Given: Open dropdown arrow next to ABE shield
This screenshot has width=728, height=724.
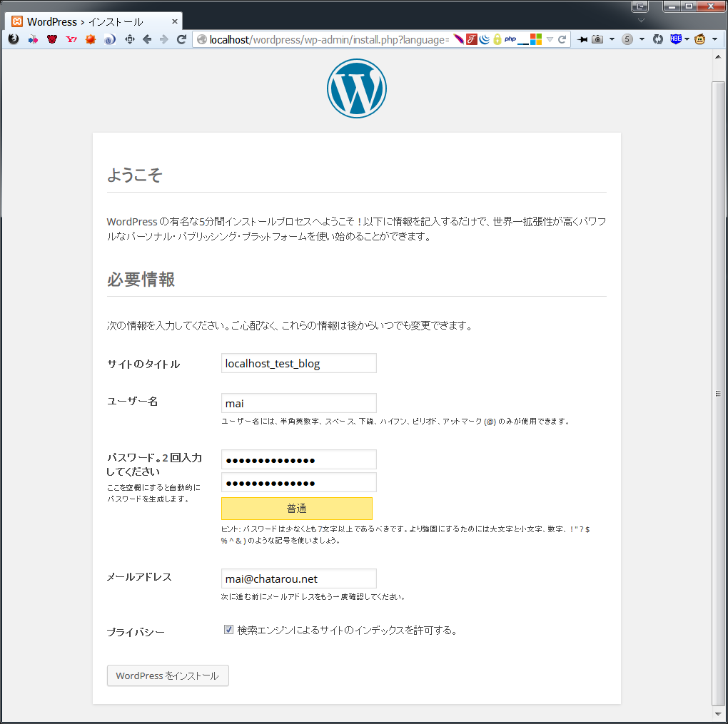Looking at the screenshot, I should (x=687, y=39).
